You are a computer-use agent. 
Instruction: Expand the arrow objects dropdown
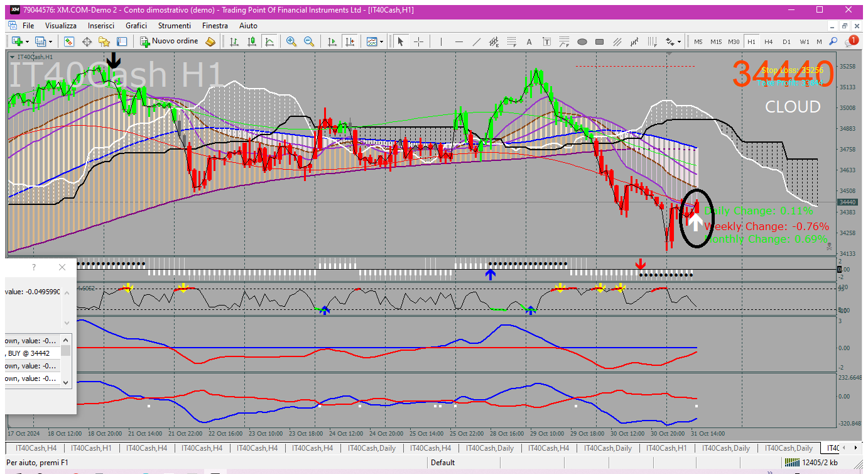click(x=679, y=42)
